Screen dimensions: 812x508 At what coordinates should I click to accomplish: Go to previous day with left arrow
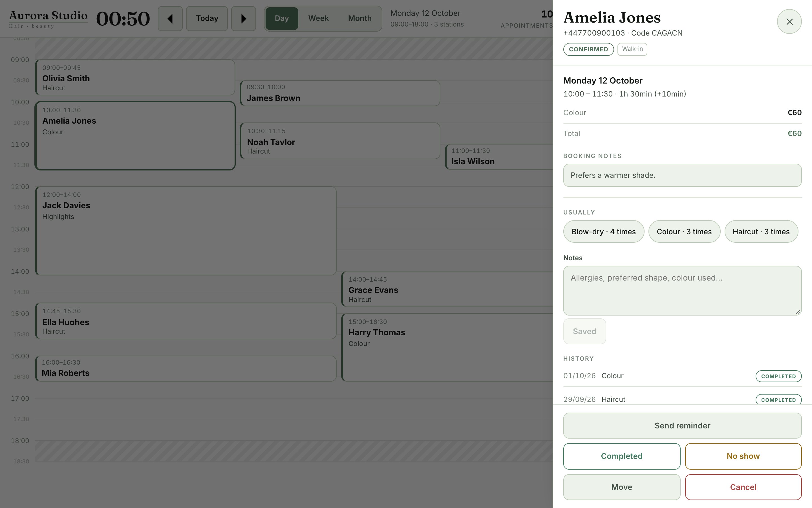tap(170, 18)
